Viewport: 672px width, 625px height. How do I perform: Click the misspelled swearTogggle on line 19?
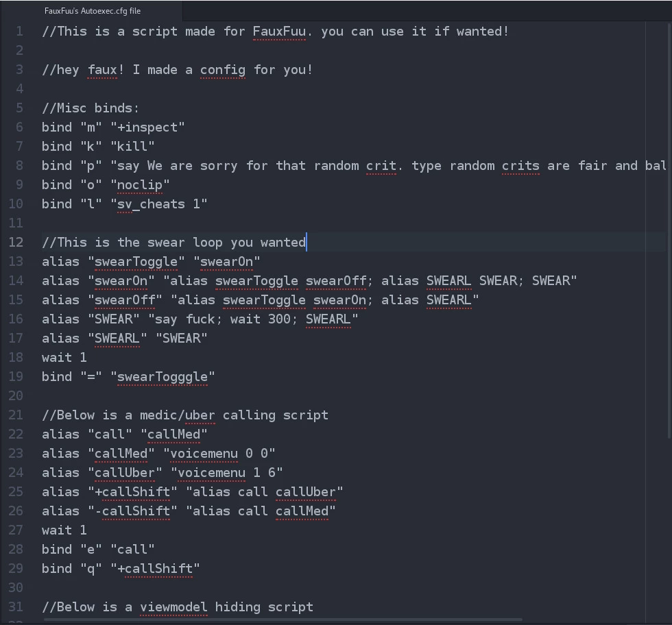[163, 376]
